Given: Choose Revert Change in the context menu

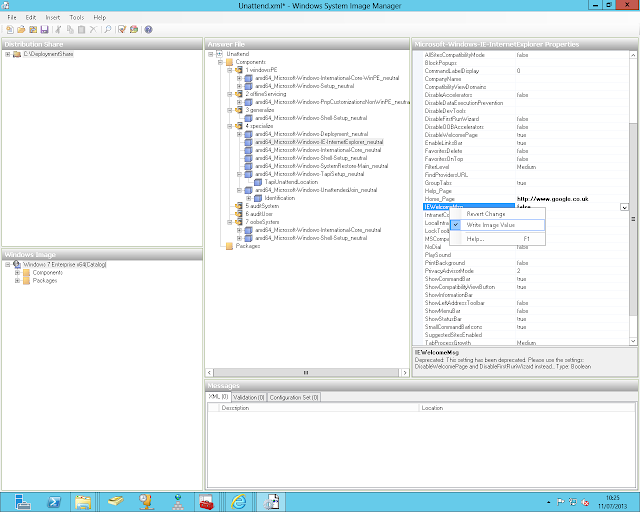Looking at the screenshot, I should click(497, 214).
